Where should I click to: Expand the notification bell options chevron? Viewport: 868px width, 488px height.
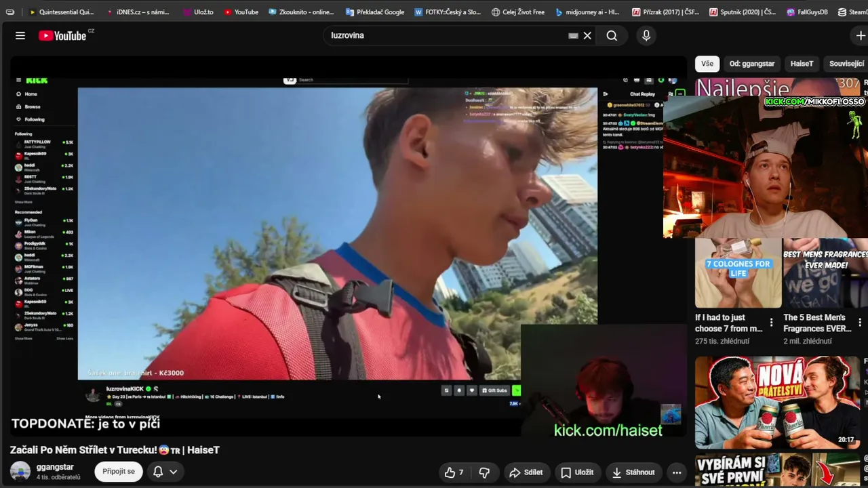[x=174, y=472]
